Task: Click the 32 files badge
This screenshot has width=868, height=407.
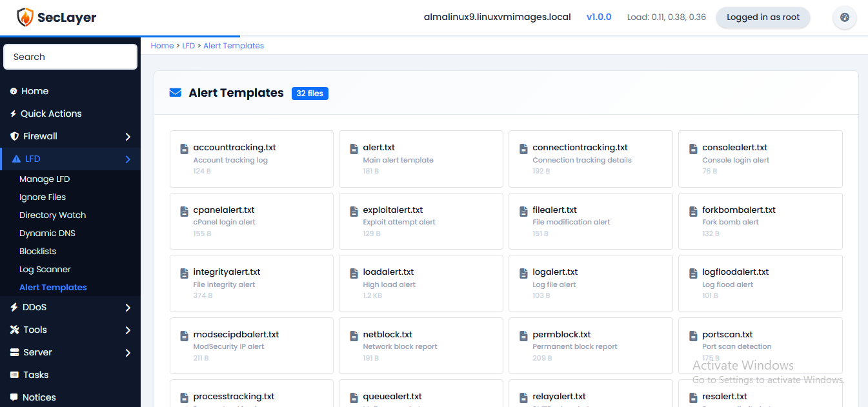Action: (310, 94)
